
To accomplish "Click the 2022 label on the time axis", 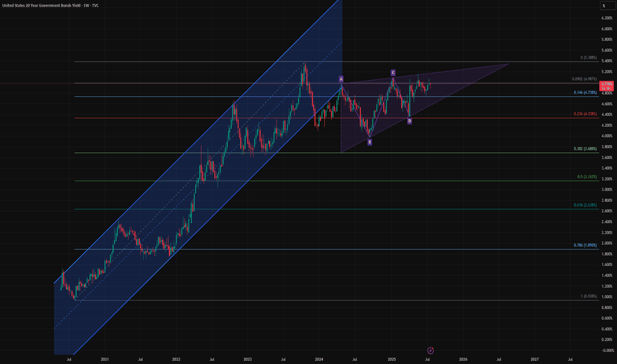I will click(176, 359).
